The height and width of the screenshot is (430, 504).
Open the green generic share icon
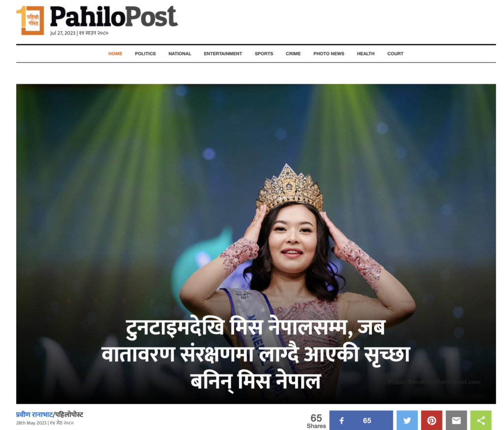(x=480, y=420)
